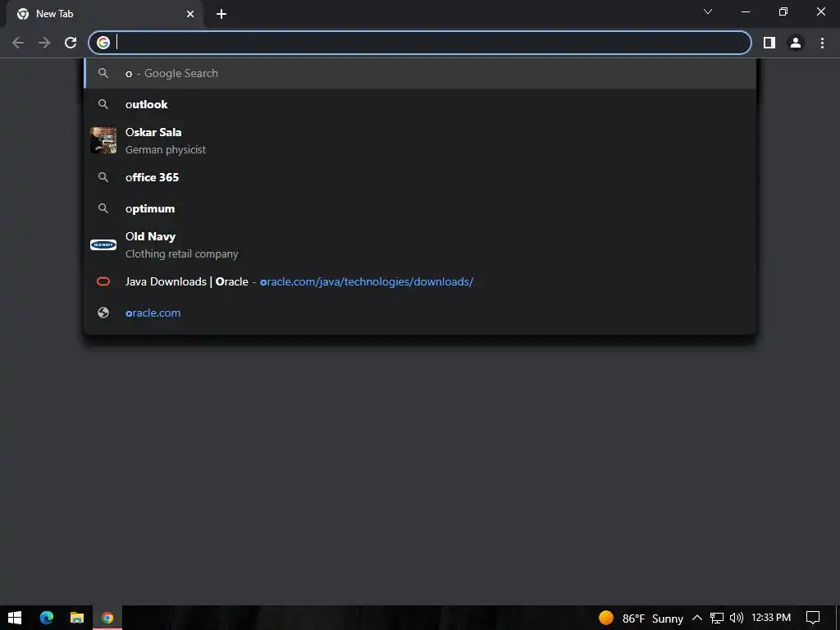Choose the Oskar Sala suggestion

(420, 141)
